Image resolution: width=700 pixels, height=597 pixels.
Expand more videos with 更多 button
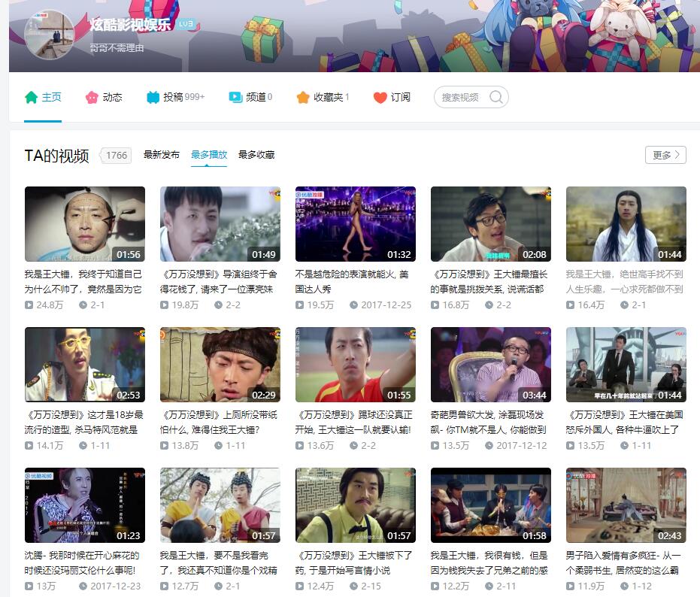pyautogui.click(x=665, y=155)
